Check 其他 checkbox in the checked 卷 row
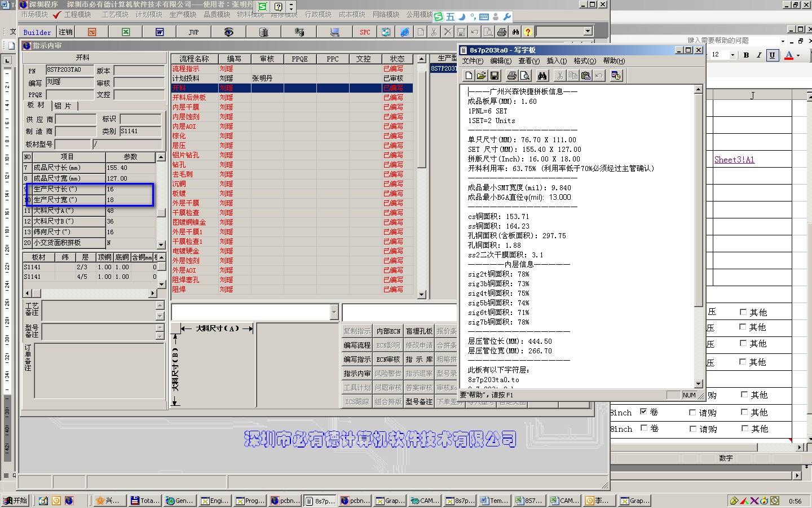This screenshot has height=508, width=812. (744, 412)
